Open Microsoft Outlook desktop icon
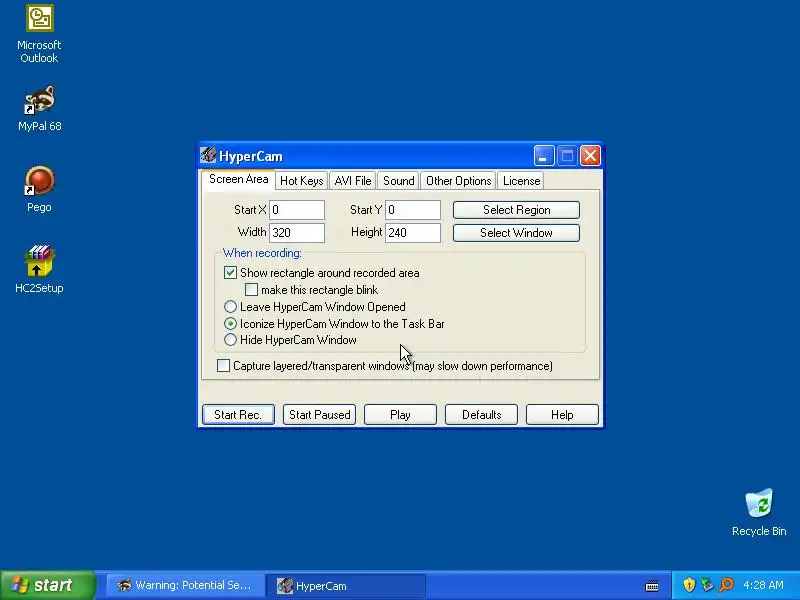Viewport: 800px width, 600px height. tap(39, 34)
